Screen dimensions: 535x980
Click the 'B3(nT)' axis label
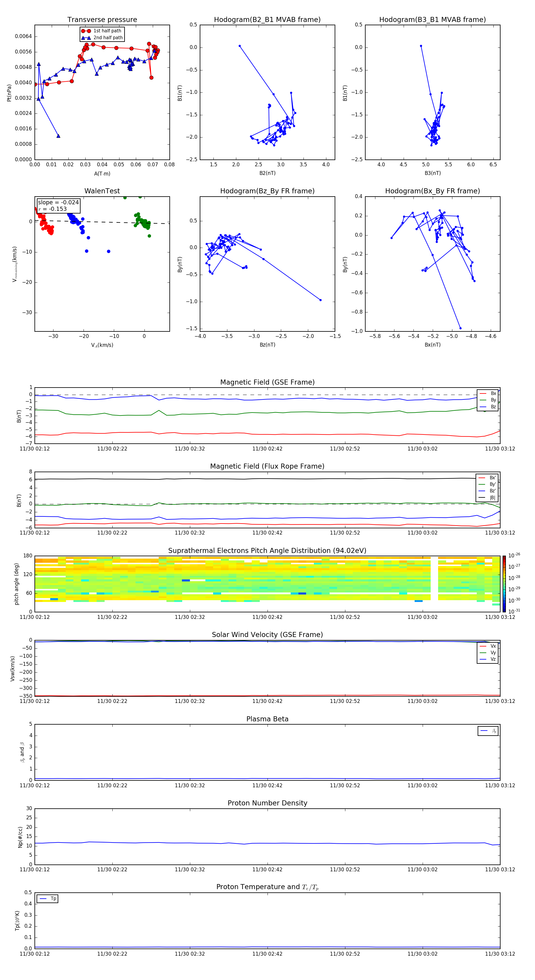432,173
